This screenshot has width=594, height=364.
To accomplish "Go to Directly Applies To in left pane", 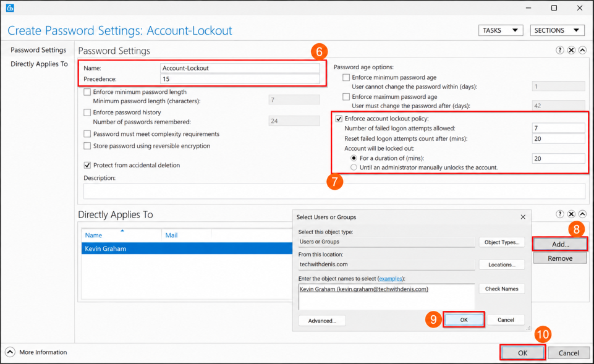I will coord(39,64).
